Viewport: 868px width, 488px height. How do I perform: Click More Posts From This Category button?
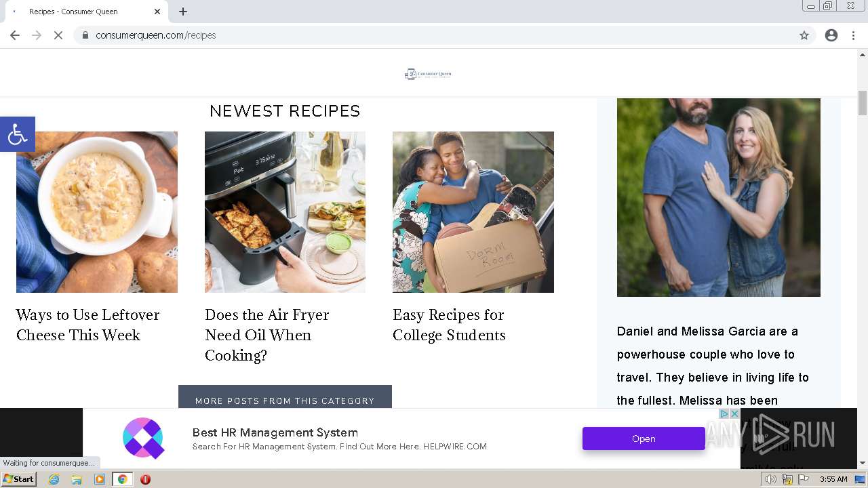click(285, 399)
